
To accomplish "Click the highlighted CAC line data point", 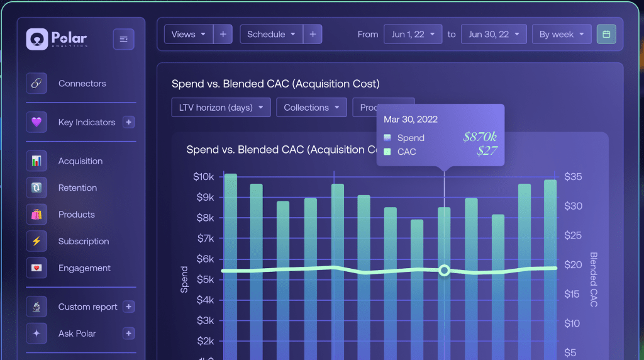I will [444, 271].
